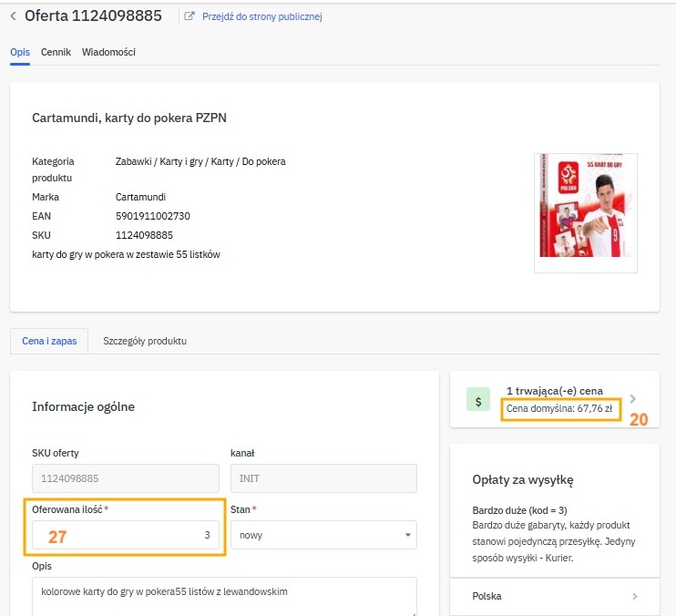
Task: Expand the price card chevron arrow
Action: (x=633, y=398)
